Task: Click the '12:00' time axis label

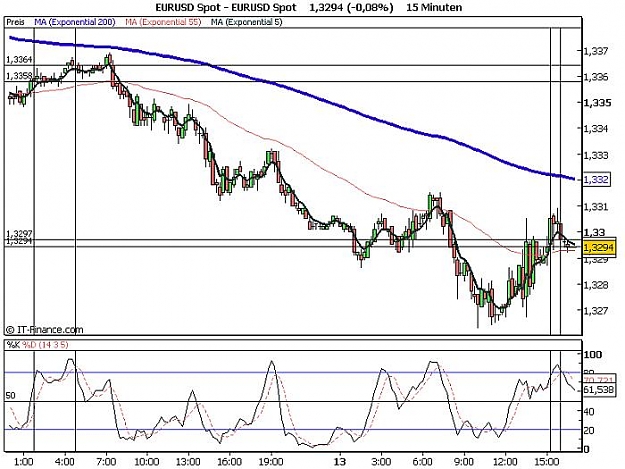Action: tap(505, 462)
